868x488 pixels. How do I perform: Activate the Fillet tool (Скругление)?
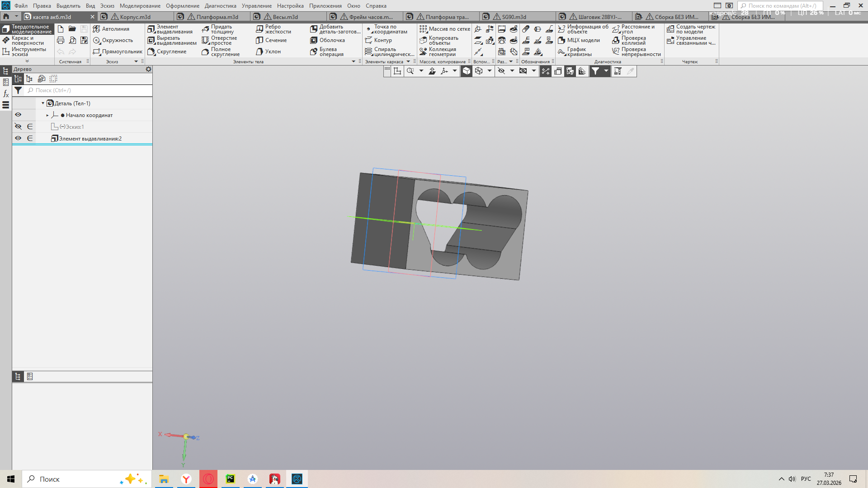click(x=167, y=52)
